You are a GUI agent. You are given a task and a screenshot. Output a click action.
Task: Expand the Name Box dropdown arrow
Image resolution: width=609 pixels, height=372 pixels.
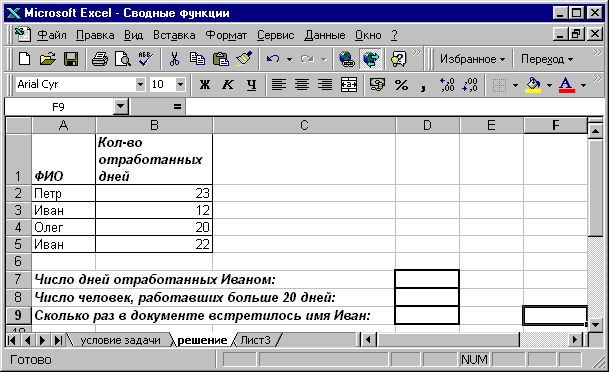point(121,106)
